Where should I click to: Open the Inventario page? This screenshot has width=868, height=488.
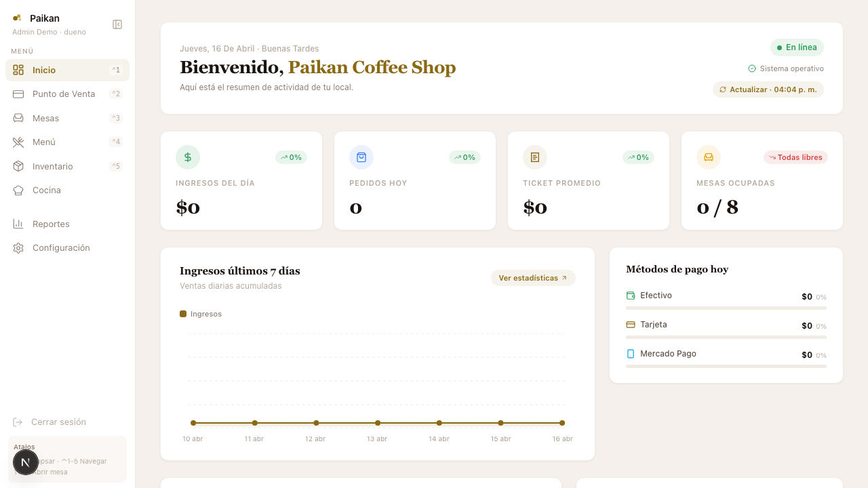click(x=67, y=166)
